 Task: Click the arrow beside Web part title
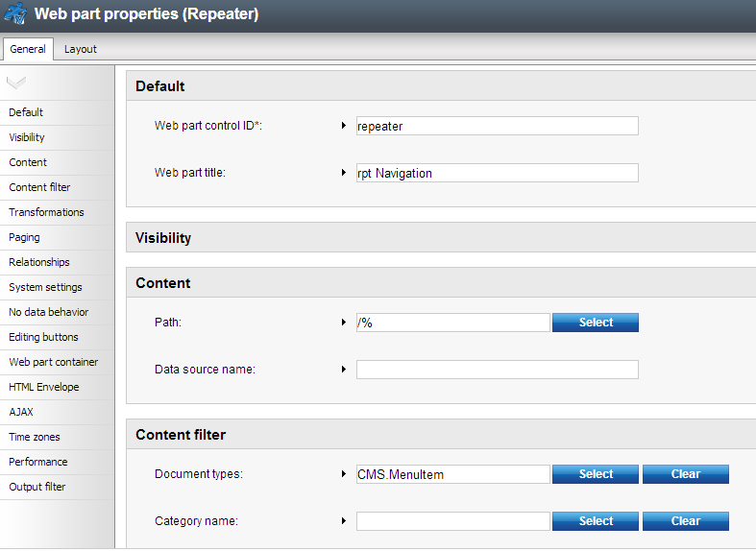coord(343,173)
